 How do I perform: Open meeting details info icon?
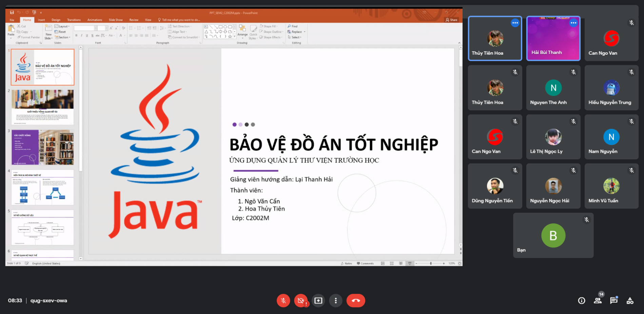coord(582,300)
